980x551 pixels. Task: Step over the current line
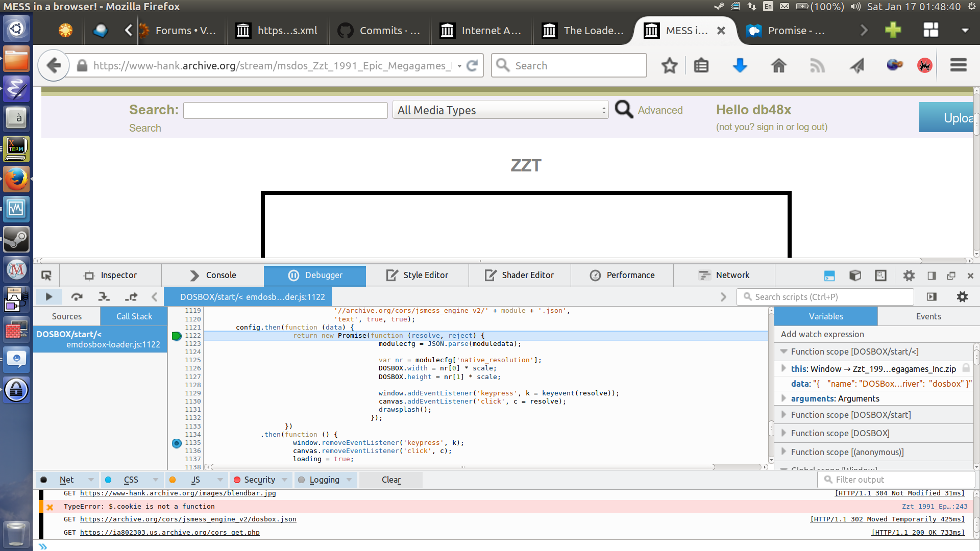77,296
